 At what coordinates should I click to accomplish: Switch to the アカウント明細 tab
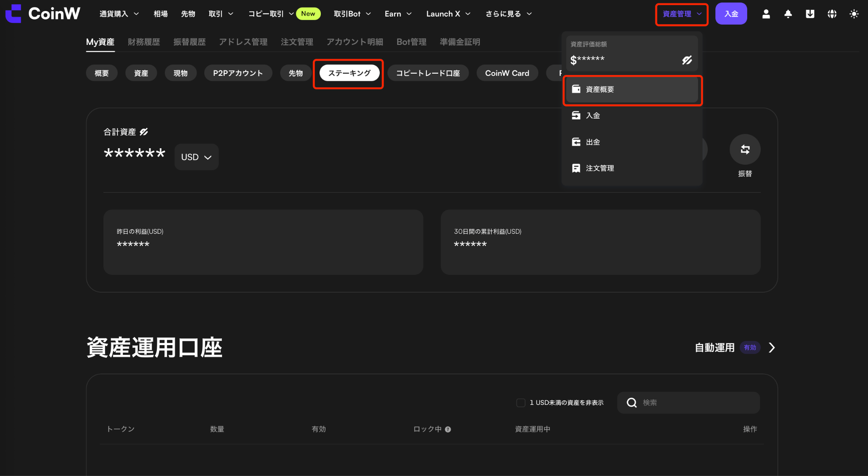(355, 42)
